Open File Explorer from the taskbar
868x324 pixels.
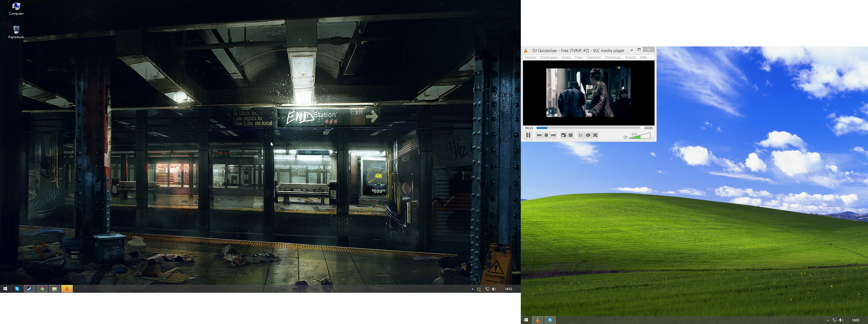coord(54,289)
